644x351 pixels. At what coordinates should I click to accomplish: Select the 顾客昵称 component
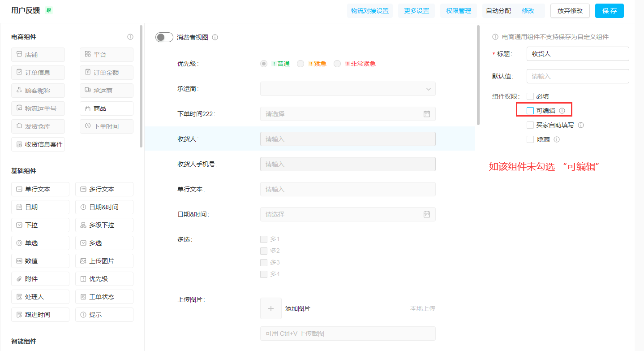pyautogui.click(x=38, y=91)
